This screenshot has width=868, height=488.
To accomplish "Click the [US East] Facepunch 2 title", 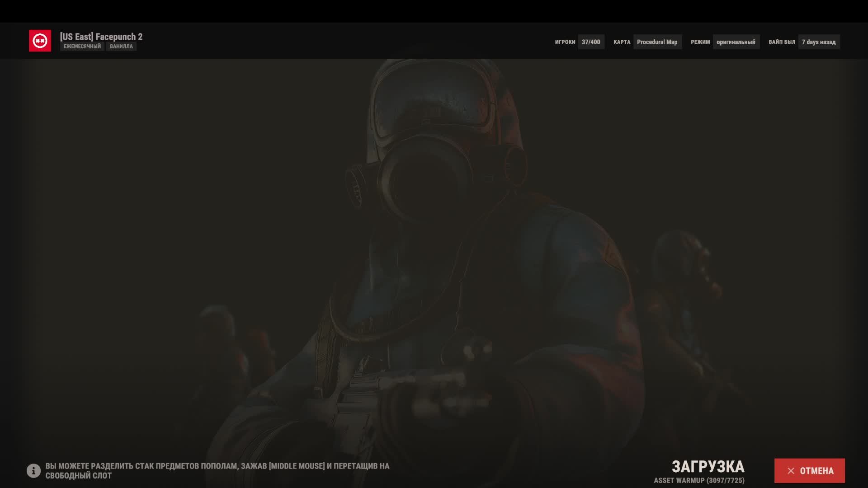I will click(x=101, y=37).
